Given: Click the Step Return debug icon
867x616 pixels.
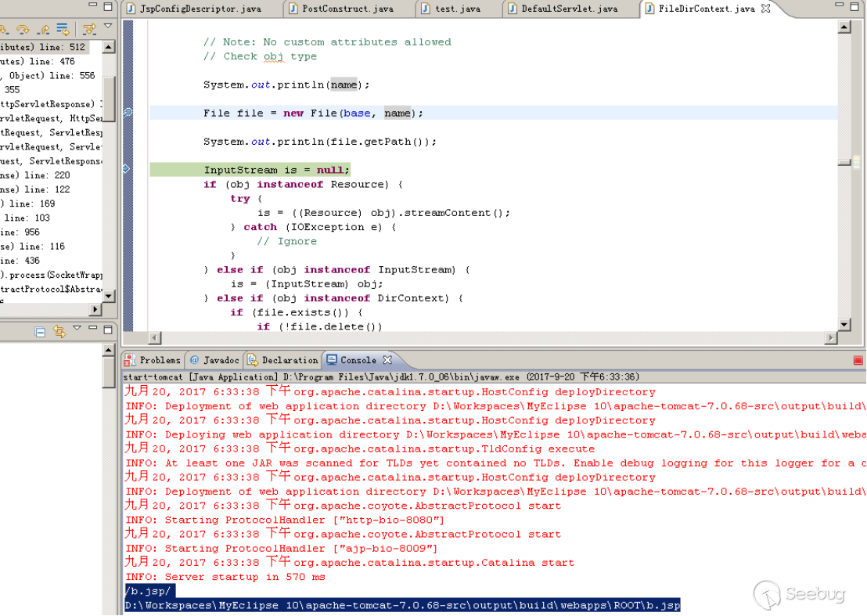Looking at the screenshot, I should point(44,29).
